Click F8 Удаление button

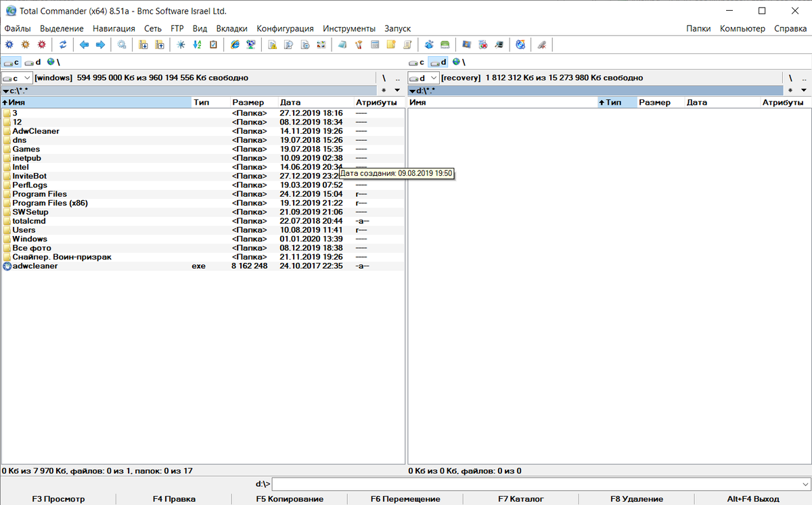tap(637, 499)
